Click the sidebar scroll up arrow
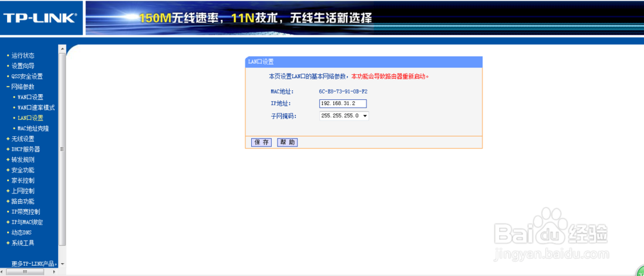This screenshot has height=276, width=644. click(x=62, y=48)
